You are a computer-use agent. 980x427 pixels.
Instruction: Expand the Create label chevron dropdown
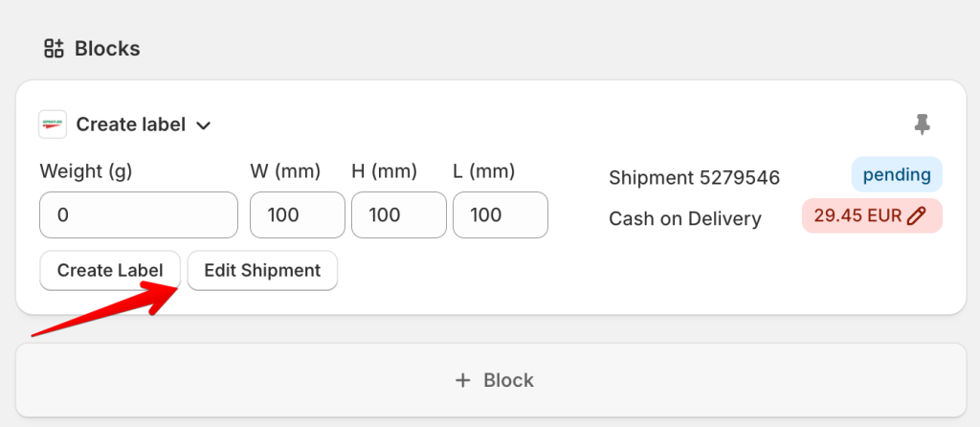click(203, 125)
